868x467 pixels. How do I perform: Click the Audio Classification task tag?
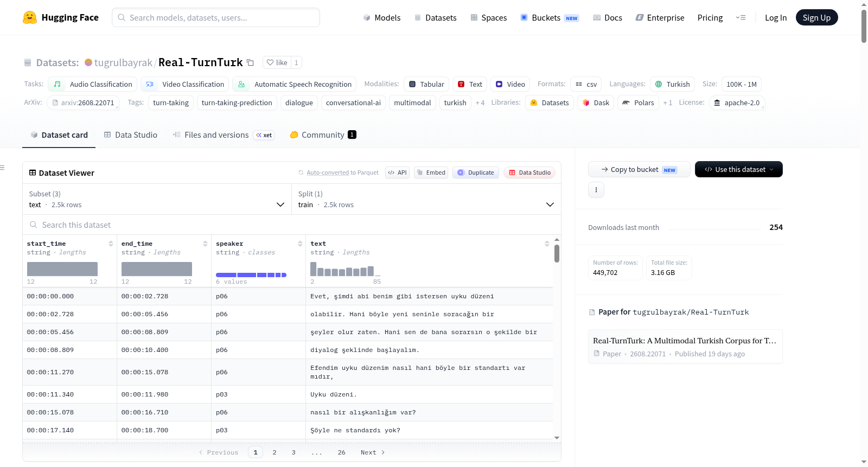coord(93,84)
